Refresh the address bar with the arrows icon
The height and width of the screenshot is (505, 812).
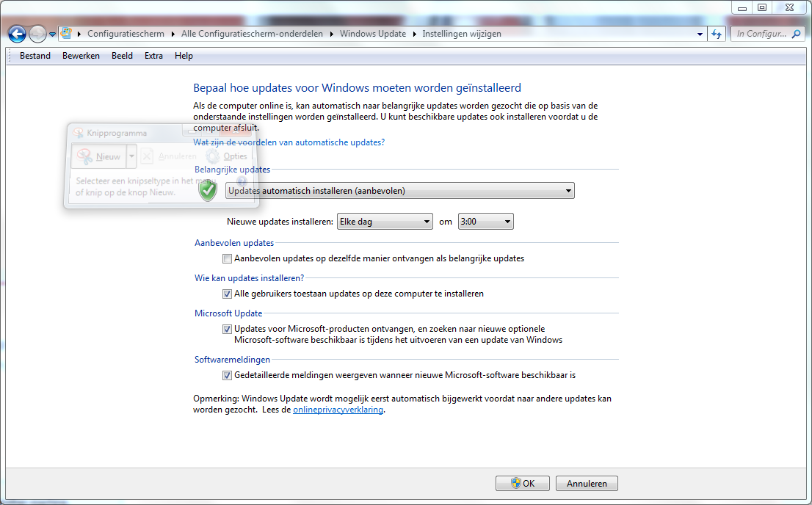click(x=717, y=34)
